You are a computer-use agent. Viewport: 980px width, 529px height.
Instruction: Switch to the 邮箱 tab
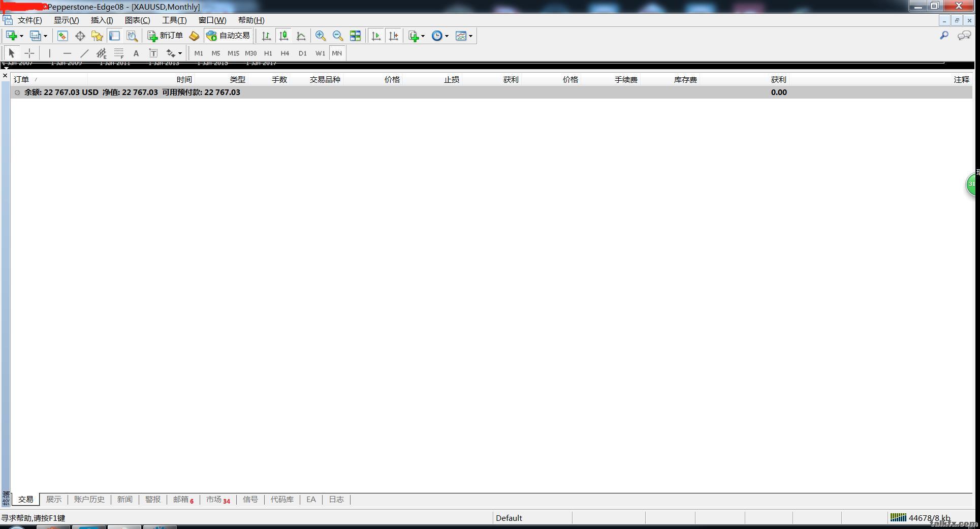183,500
